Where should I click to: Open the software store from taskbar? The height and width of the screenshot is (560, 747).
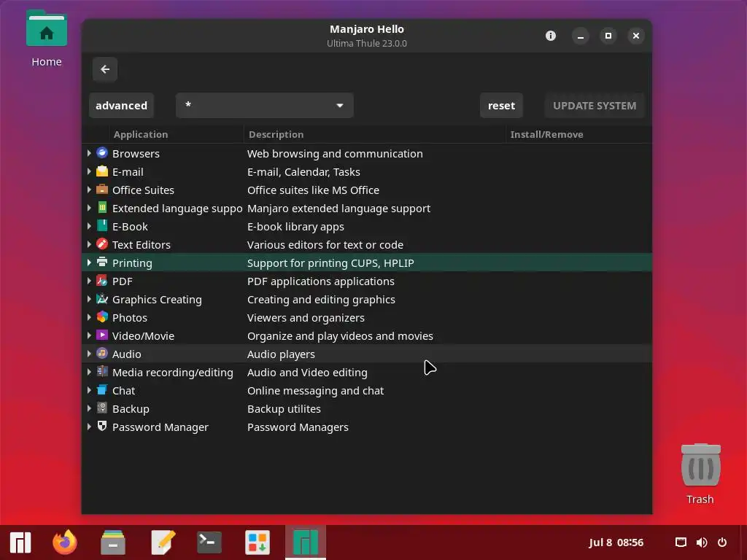coord(258,542)
